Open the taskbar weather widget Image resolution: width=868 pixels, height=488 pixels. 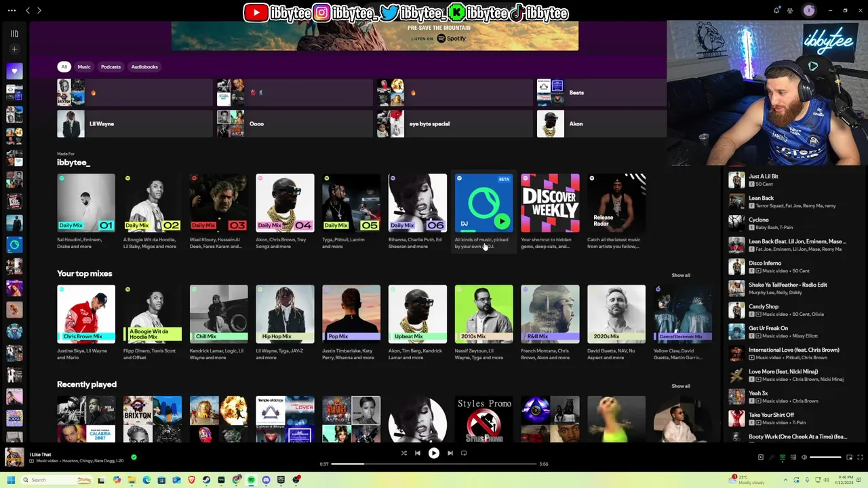(746, 479)
